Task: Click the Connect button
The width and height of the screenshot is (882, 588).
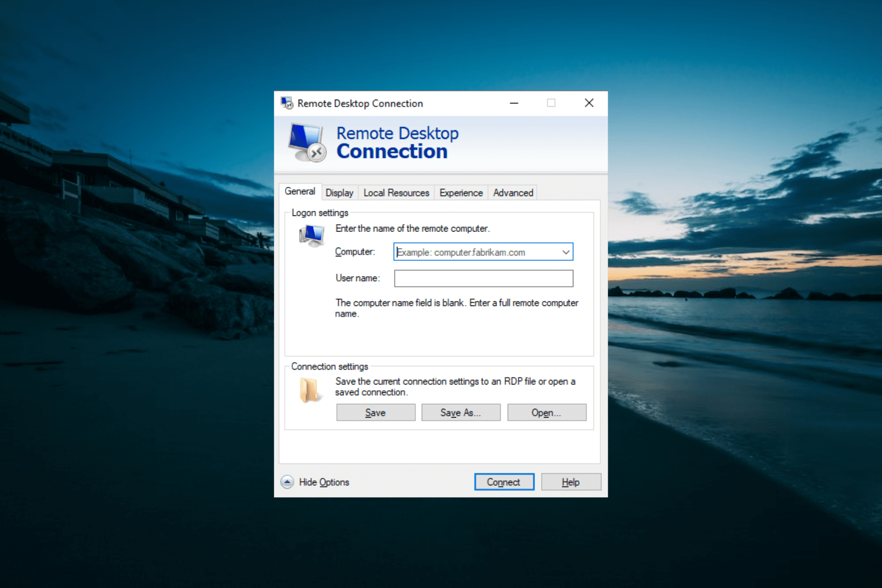Action: click(504, 482)
